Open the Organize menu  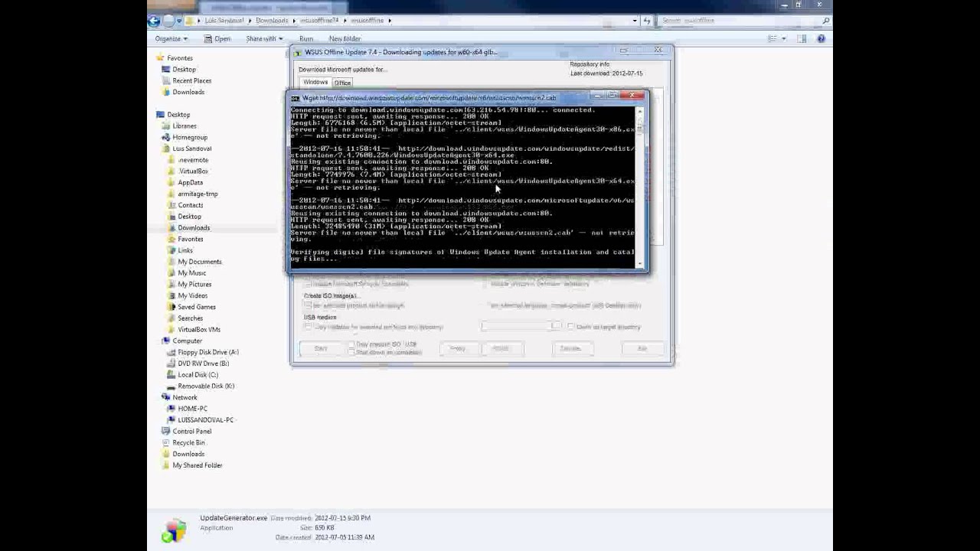point(171,38)
